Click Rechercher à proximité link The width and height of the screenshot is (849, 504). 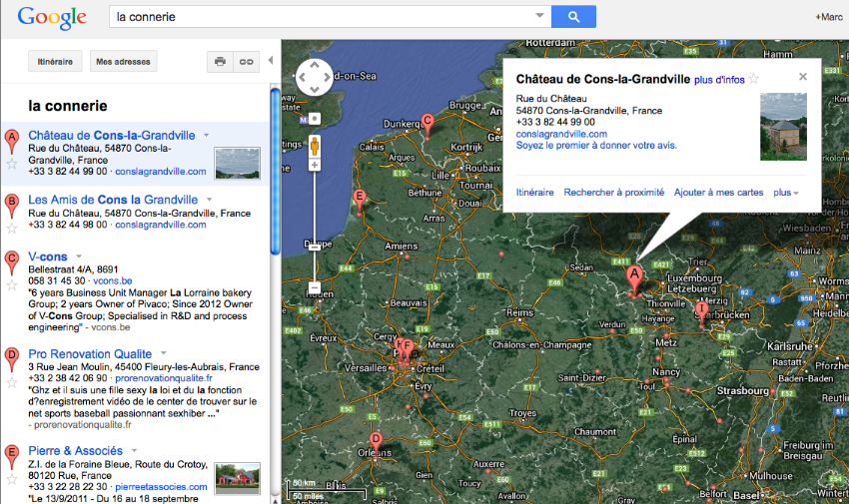[x=613, y=193]
